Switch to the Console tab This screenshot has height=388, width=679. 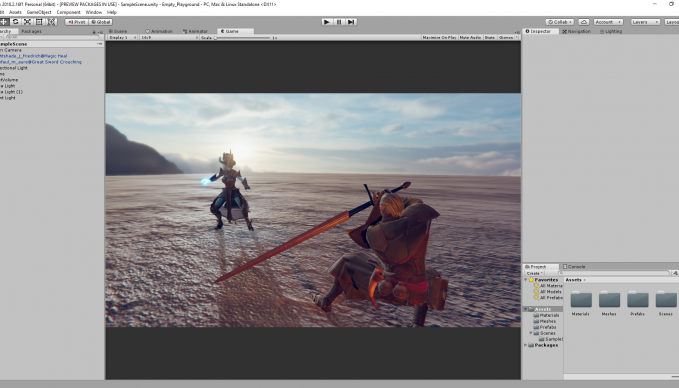[x=574, y=267]
